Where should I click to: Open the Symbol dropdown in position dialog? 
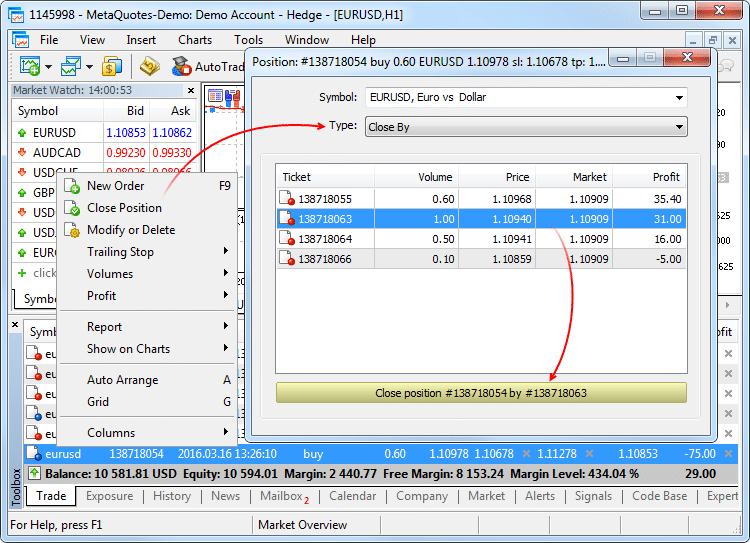tap(680, 98)
